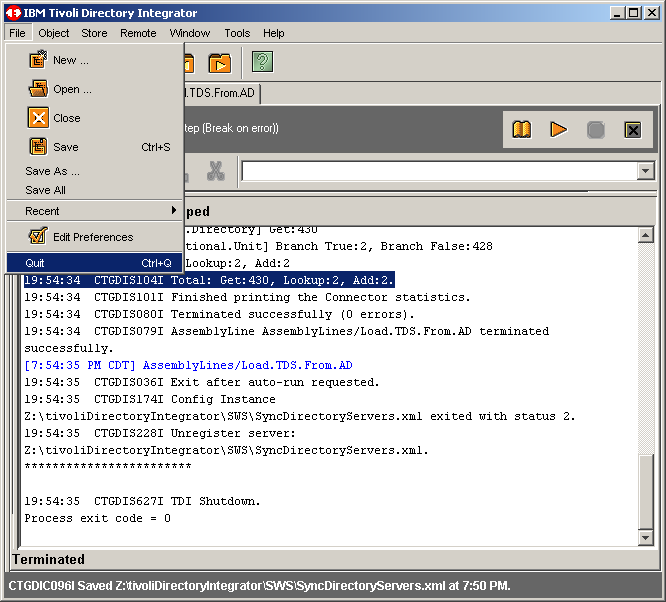Select the Load.TDS.From.AD tab

[x=221, y=93]
